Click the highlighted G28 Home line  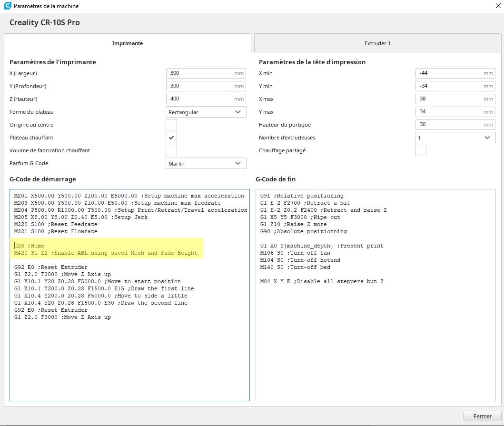(x=29, y=246)
